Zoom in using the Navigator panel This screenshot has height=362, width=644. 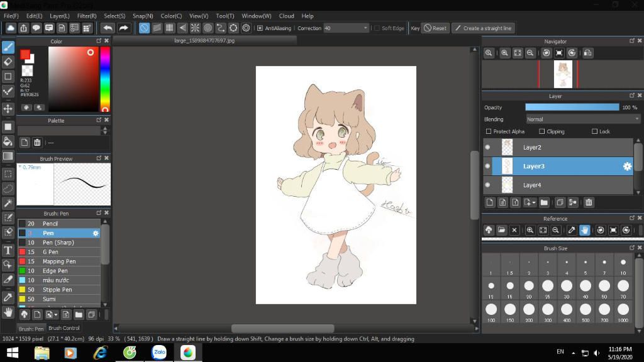[x=505, y=53]
